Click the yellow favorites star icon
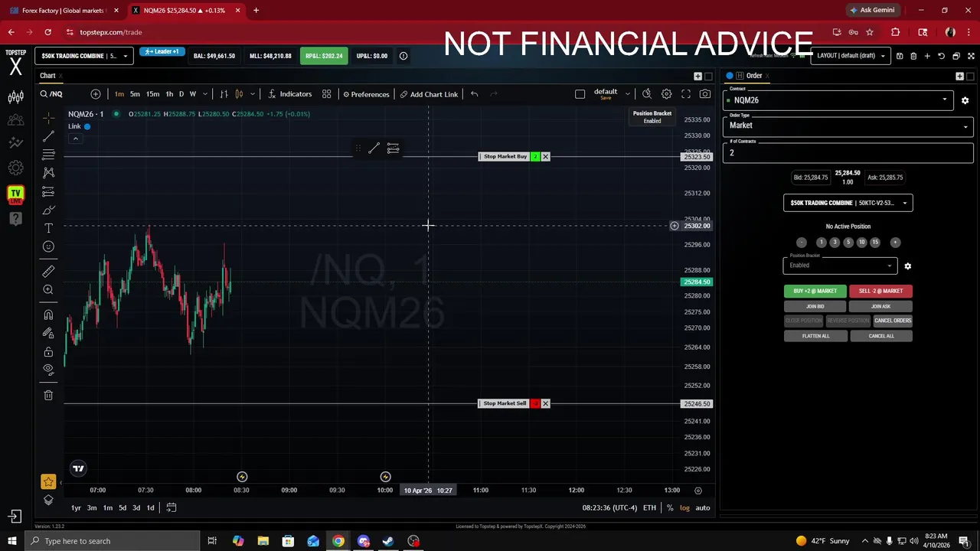This screenshot has width=980, height=551. [x=48, y=481]
